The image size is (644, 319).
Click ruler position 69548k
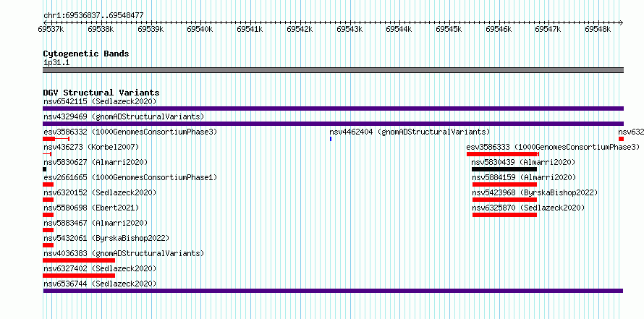[598, 29]
